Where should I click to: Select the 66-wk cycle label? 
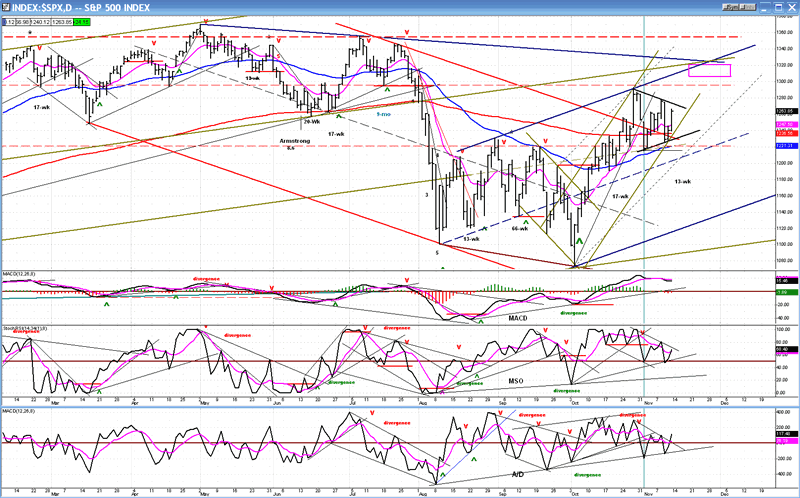click(520, 229)
